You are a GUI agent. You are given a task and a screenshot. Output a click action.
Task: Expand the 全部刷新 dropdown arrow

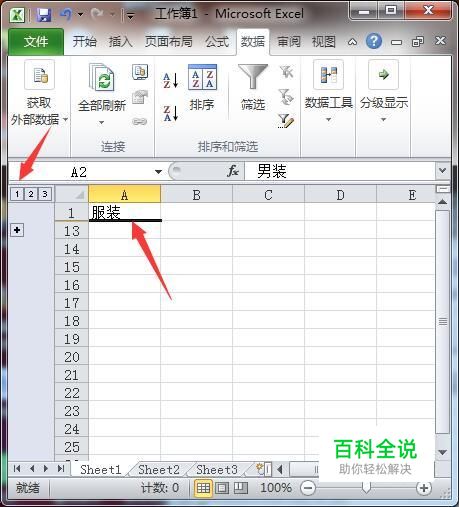click(101, 122)
